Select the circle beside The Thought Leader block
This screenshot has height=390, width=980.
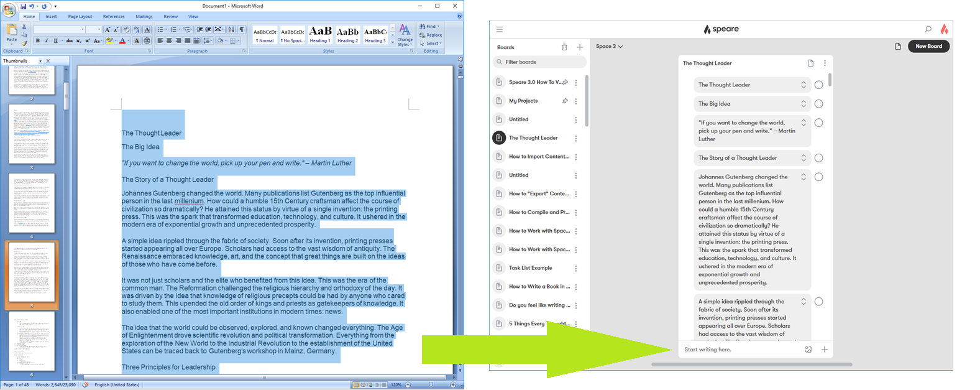(818, 85)
